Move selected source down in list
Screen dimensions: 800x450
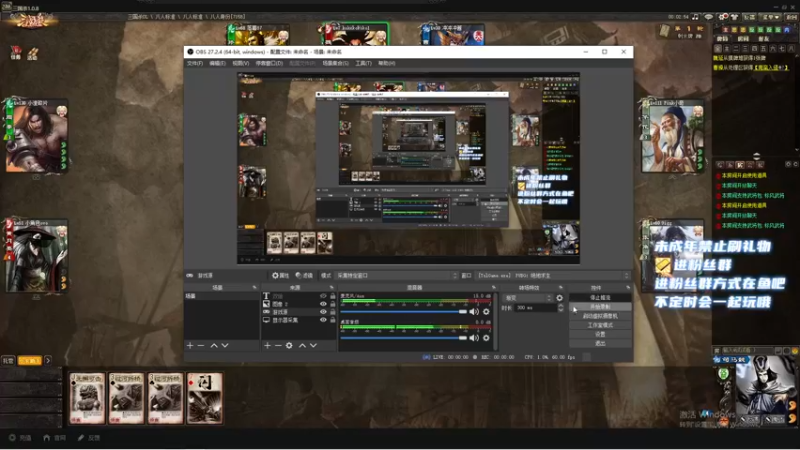313,345
